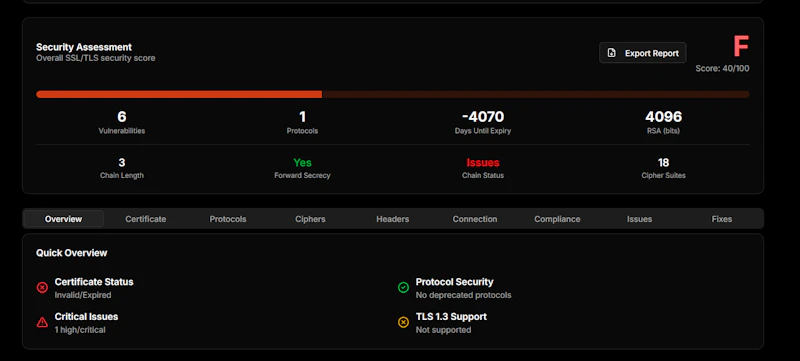Open the Protocols tab
The image size is (800, 361).
(x=228, y=219)
